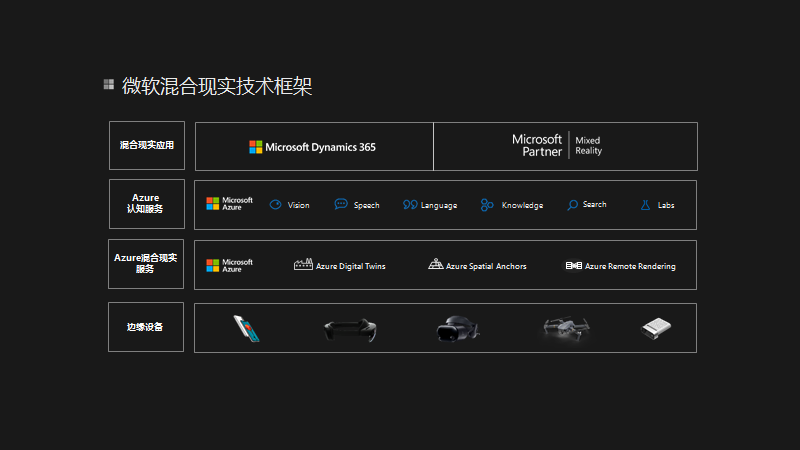Click the Microsoft Dynamics 365 logo
800x450 pixels.
click(312, 147)
